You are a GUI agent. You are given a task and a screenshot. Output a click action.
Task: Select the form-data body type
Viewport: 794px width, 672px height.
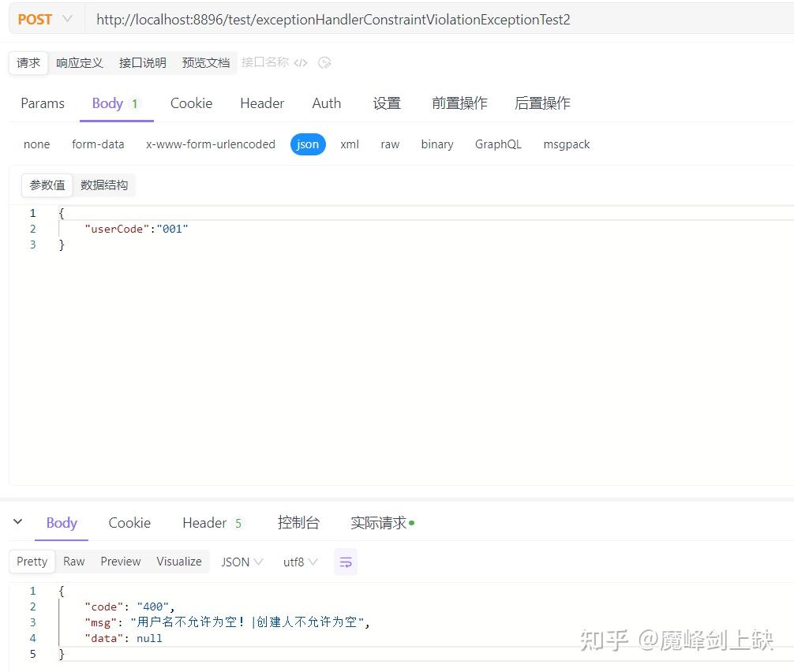tap(97, 144)
